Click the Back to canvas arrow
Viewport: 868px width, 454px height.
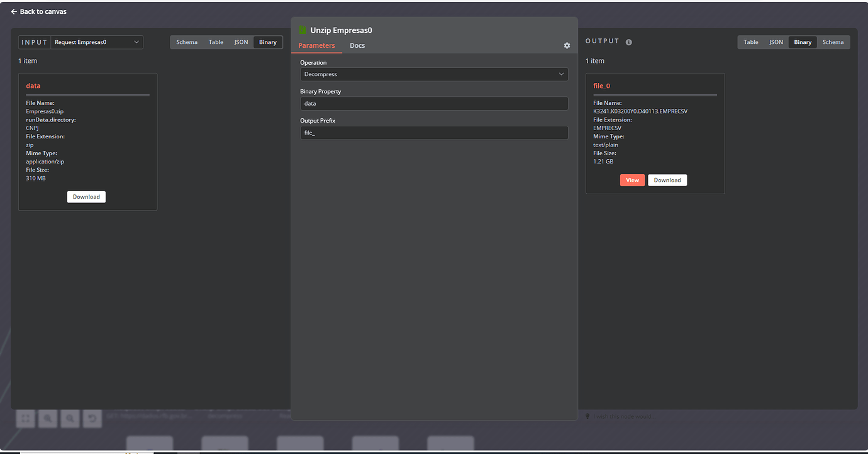click(14, 12)
